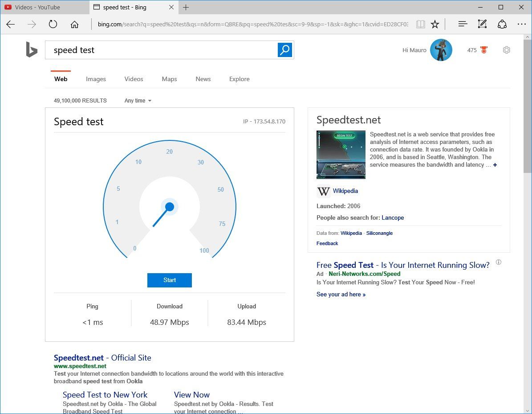The height and width of the screenshot is (414, 532).
Task: Expand the Any time filter dropdown
Action: [x=138, y=101]
